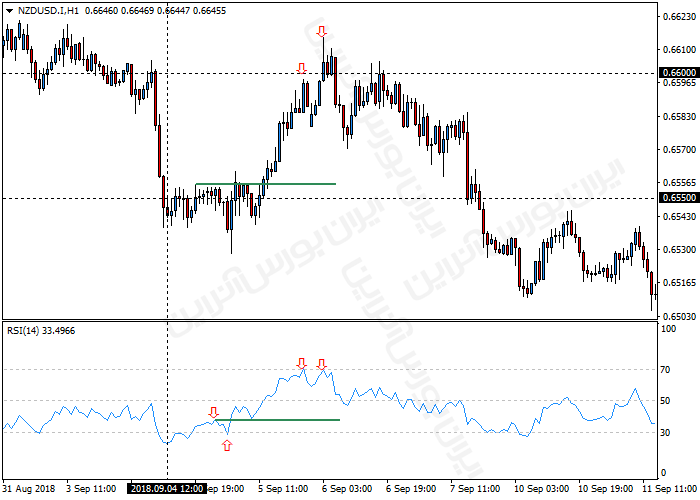The height and width of the screenshot is (500, 700).
Task: Select the right red arrow at the RSI peak
Action: click(321, 363)
